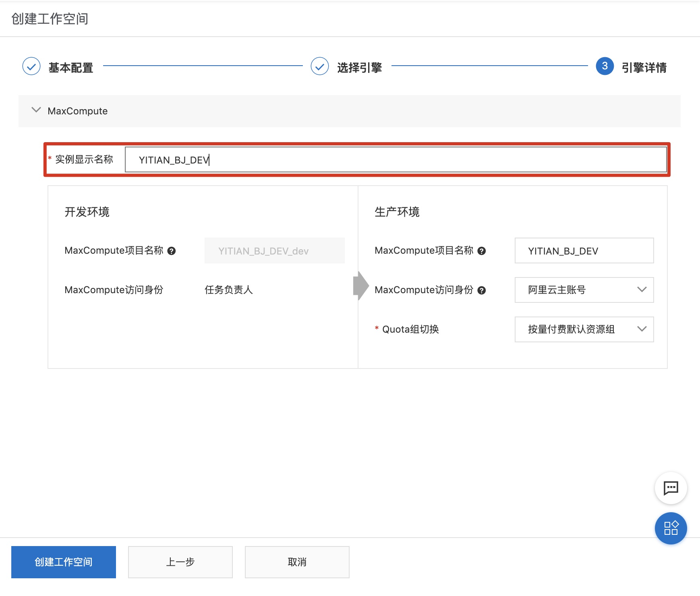
Task: Open the Quota组切换 dropdown showing 按量付费默认资源组
Action: click(x=584, y=329)
